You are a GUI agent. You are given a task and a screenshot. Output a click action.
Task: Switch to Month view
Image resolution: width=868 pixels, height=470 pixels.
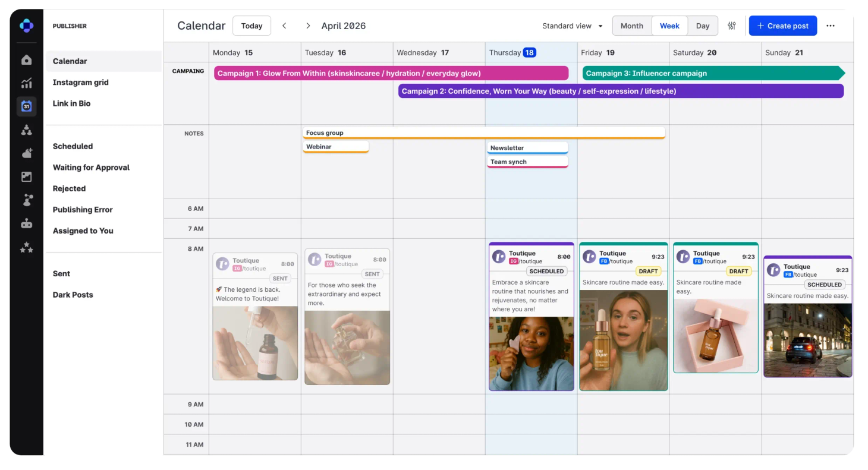[x=632, y=26]
